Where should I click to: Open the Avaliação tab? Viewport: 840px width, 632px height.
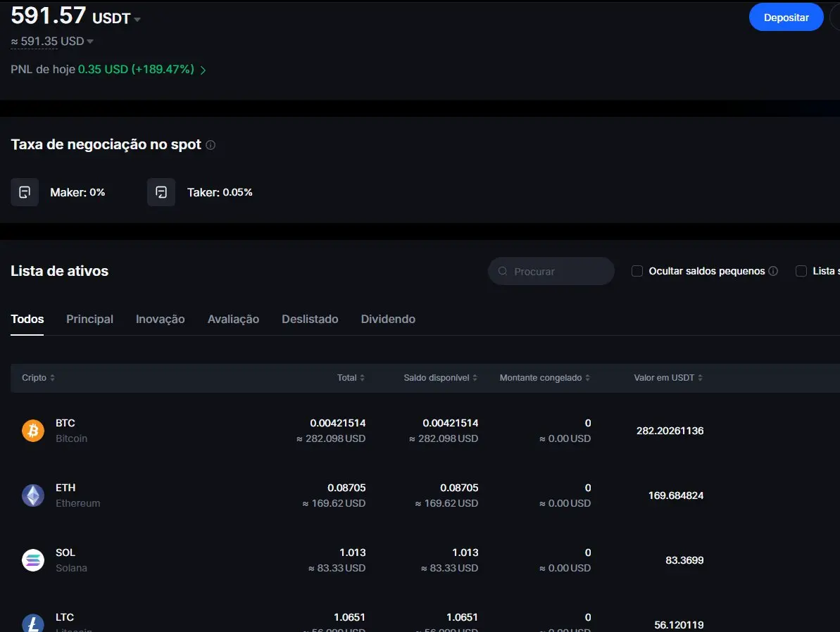[233, 320]
